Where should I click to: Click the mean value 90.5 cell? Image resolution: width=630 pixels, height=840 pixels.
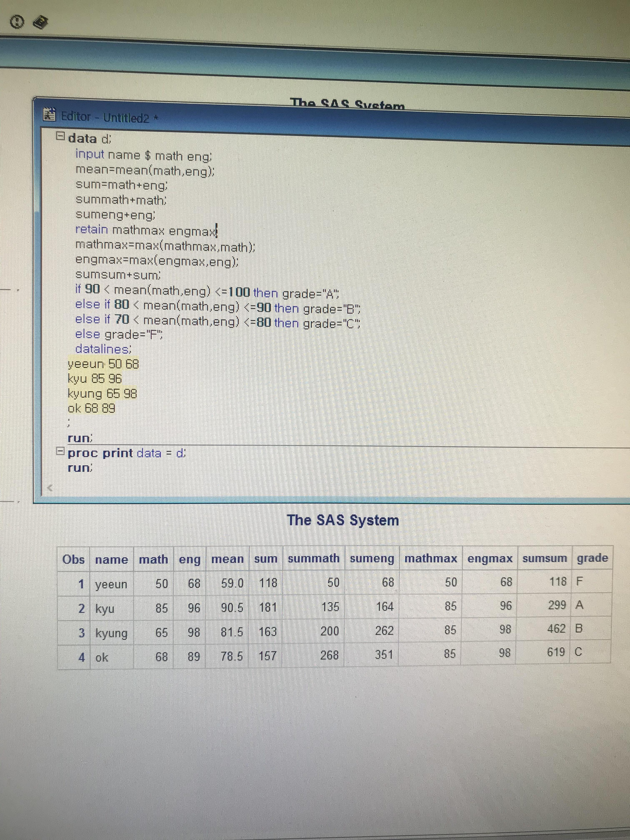(232, 607)
